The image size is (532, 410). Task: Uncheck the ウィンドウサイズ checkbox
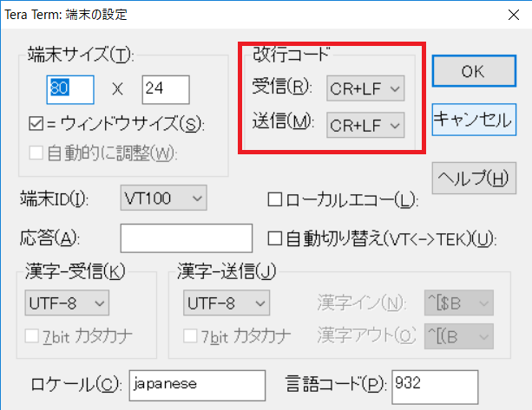pyautogui.click(x=36, y=125)
